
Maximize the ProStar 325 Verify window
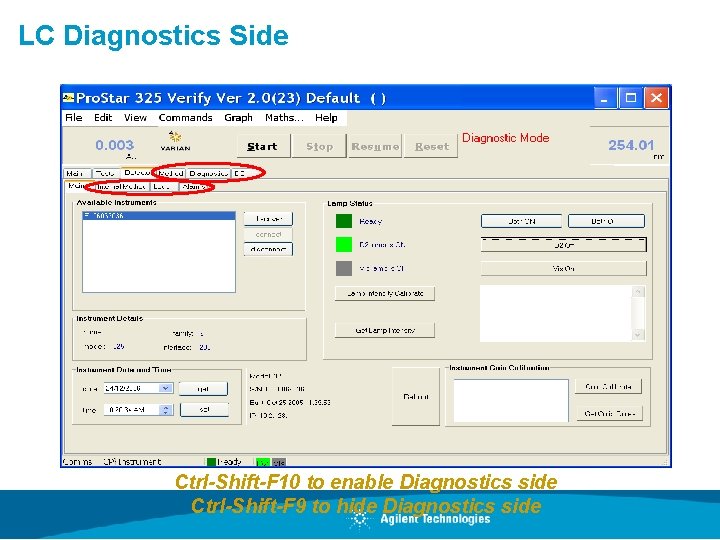coord(630,98)
